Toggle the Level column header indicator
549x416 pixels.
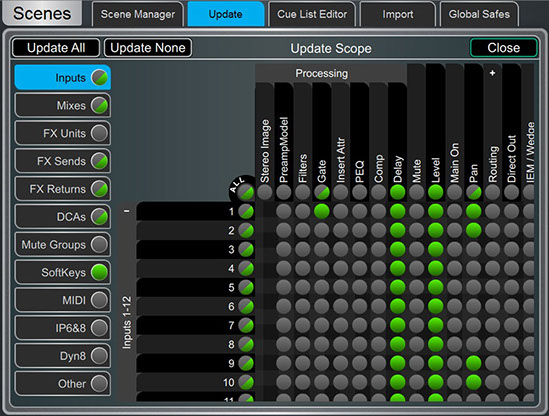click(x=435, y=192)
